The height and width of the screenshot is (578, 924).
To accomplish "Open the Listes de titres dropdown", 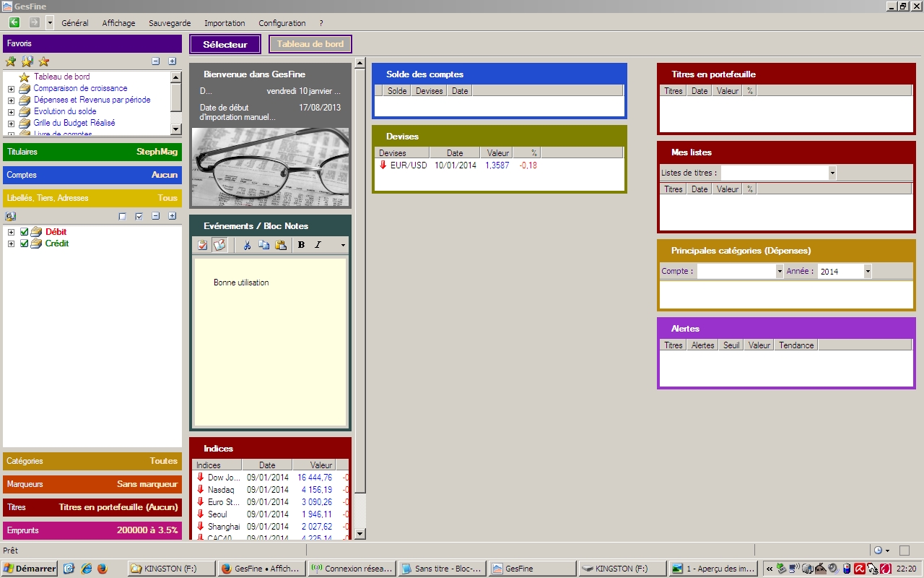I will pos(832,173).
